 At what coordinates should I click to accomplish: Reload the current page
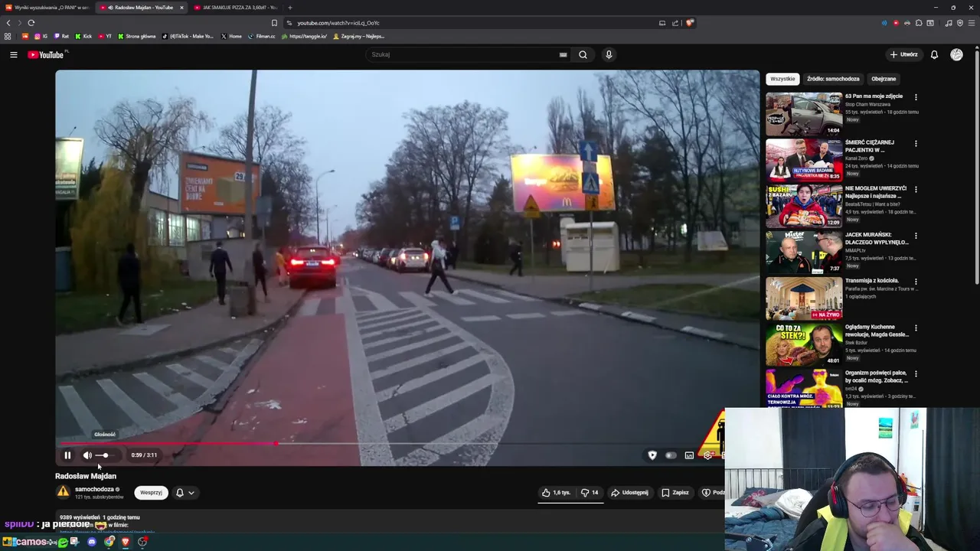31,23
